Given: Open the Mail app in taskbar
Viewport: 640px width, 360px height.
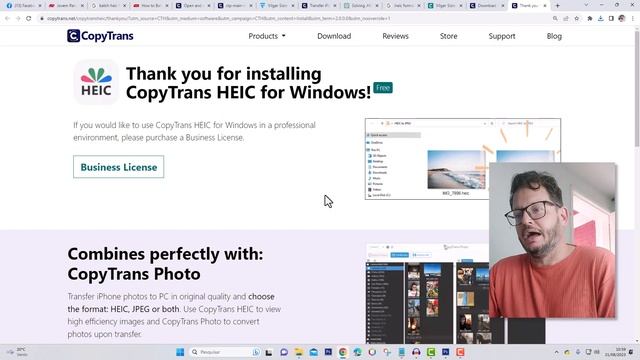Looking at the screenshot, I should click(313, 352).
